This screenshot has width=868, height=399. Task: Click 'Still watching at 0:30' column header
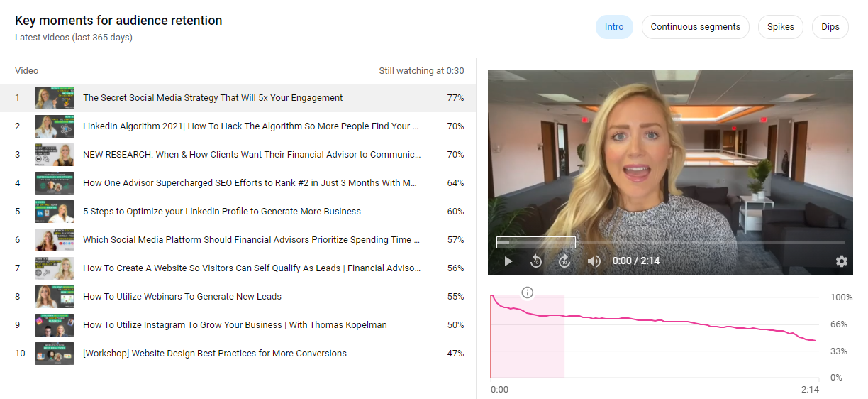point(421,71)
